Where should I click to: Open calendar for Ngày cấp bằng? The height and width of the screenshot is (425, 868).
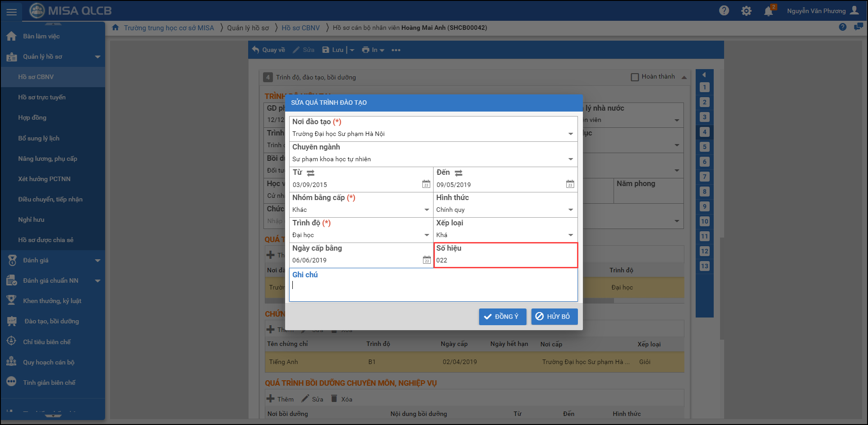point(426,260)
